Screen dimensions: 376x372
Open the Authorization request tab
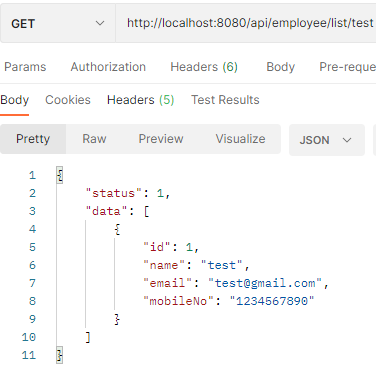108,67
